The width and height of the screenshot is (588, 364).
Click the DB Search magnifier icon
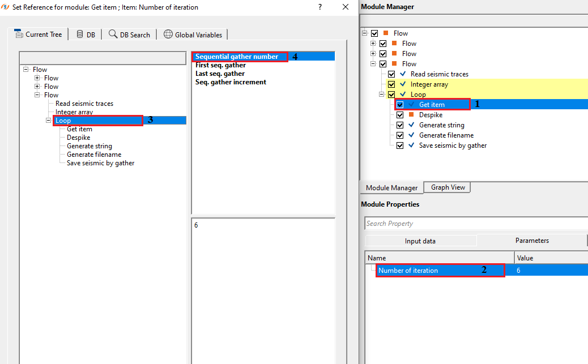pos(113,34)
